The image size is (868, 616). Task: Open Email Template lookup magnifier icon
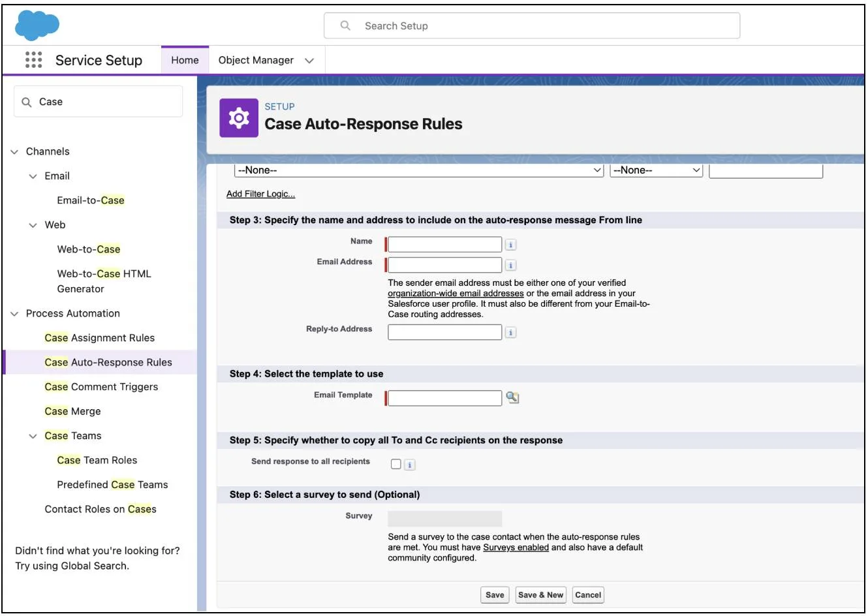513,397
